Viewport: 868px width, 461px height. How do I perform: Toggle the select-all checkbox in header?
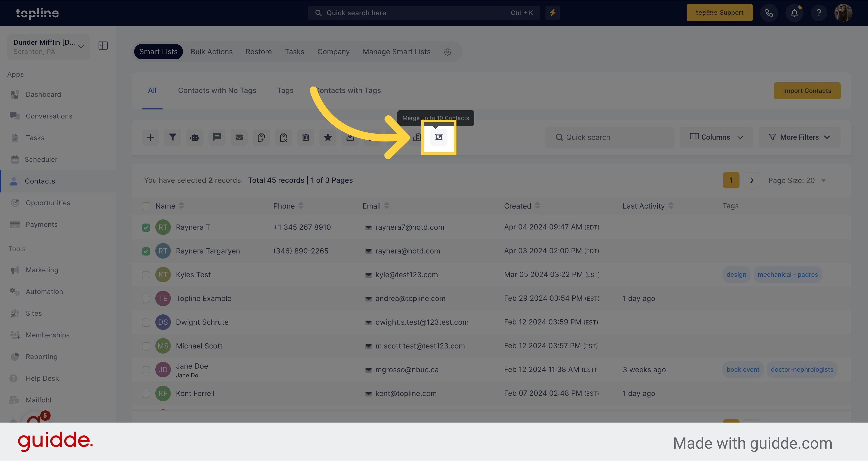[146, 206]
